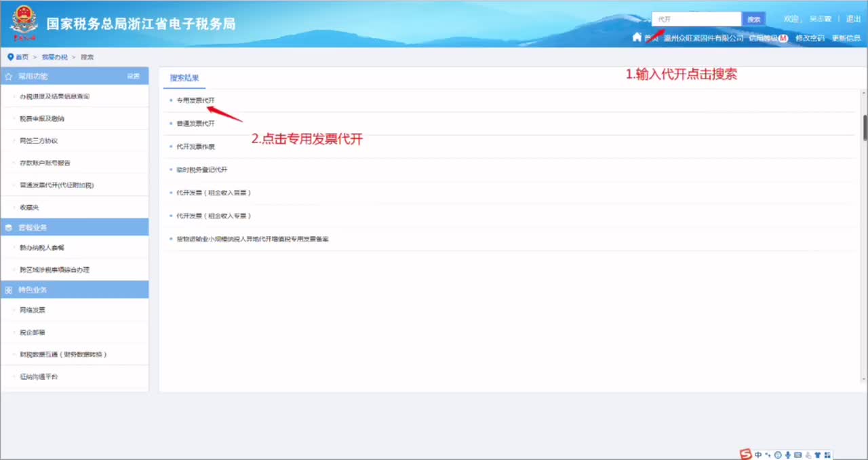Toggle Chinese/English mode in the Sogou toolbar
This screenshot has height=460, width=868.
(757, 454)
